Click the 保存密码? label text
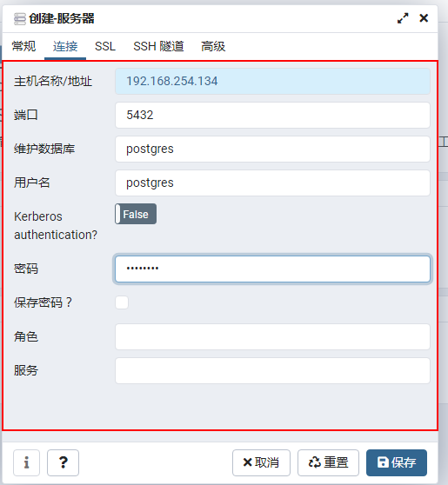 click(x=43, y=302)
